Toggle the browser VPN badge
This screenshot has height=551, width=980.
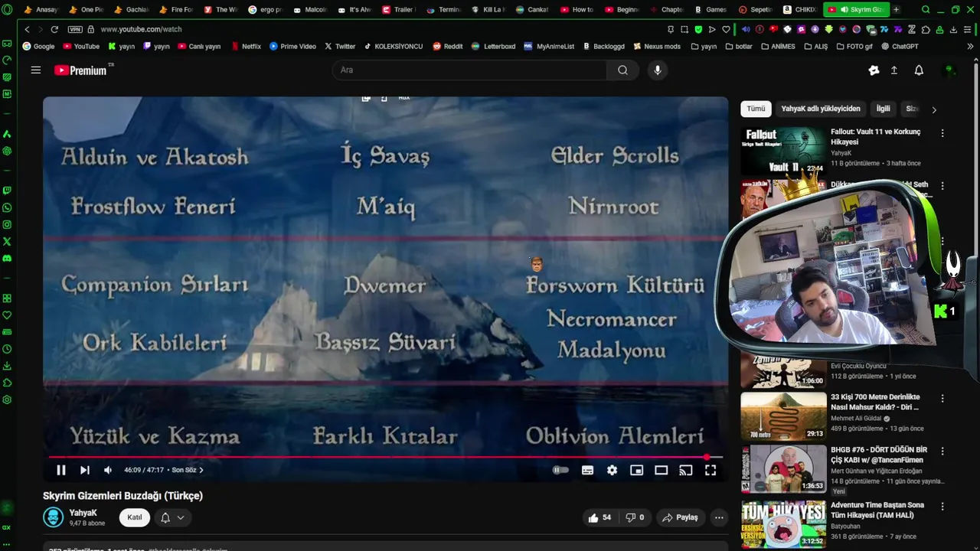pyautogui.click(x=75, y=29)
